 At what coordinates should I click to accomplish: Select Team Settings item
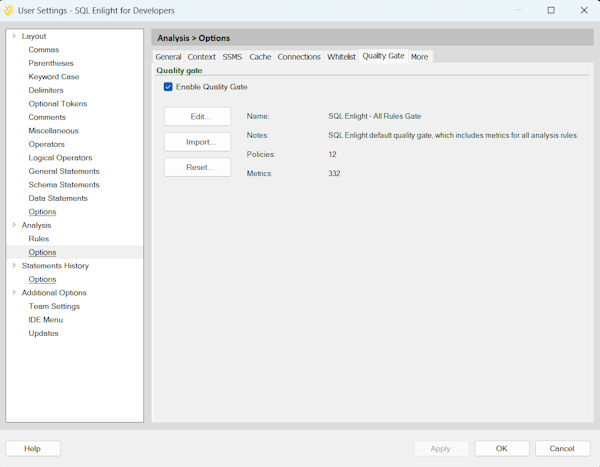click(x=54, y=306)
